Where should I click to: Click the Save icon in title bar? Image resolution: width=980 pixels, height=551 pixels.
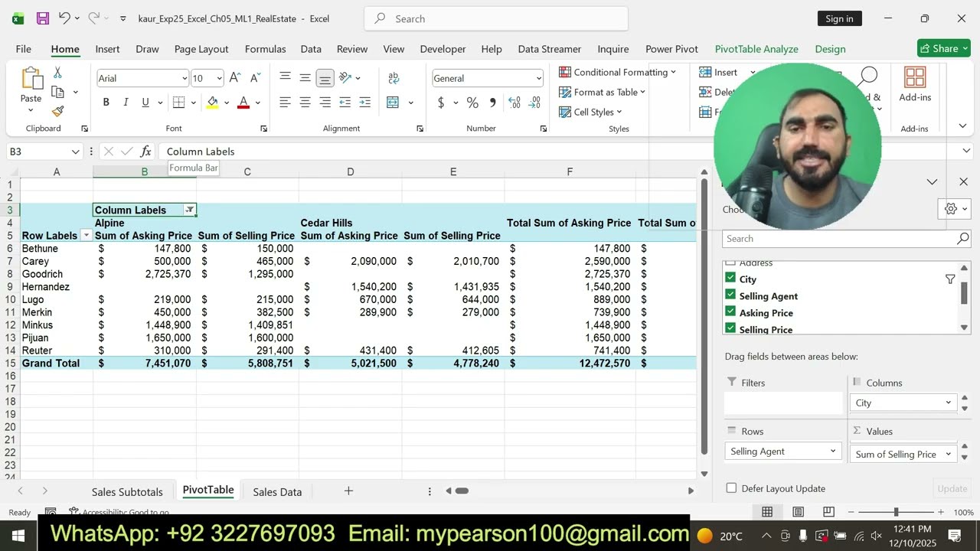(x=43, y=18)
